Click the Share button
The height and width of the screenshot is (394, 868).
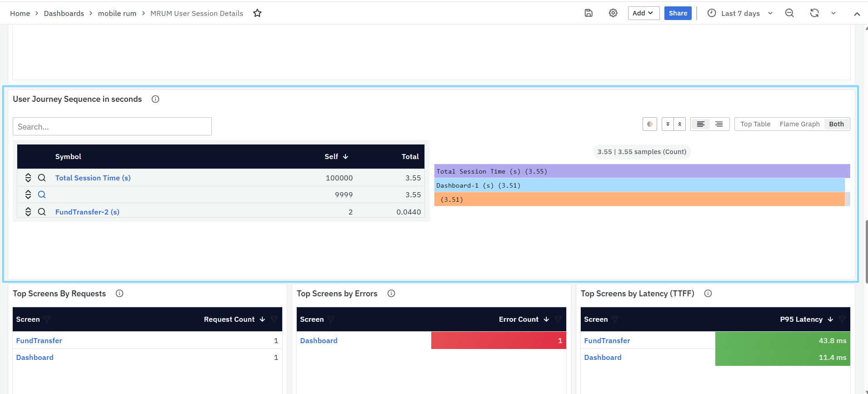[x=678, y=13]
